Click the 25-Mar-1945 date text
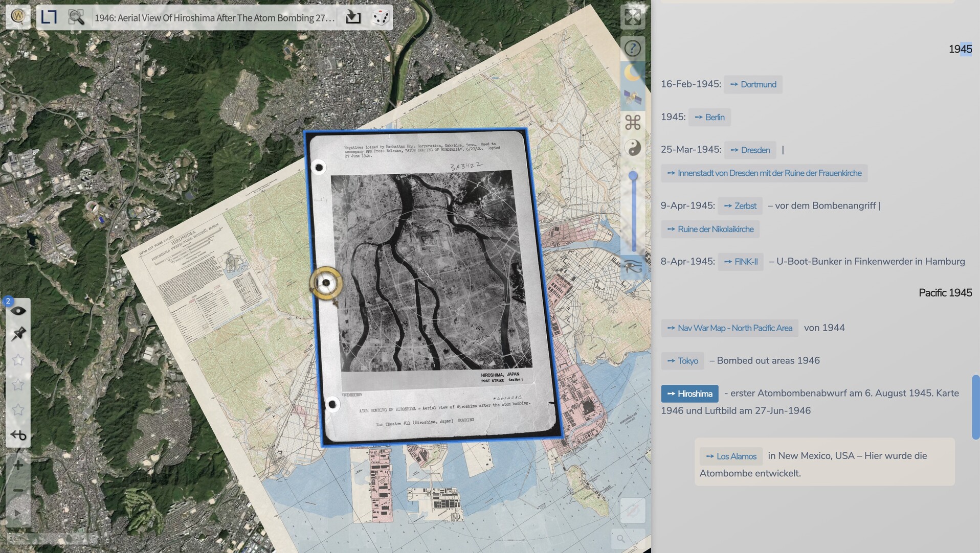The image size is (980, 553). (691, 149)
